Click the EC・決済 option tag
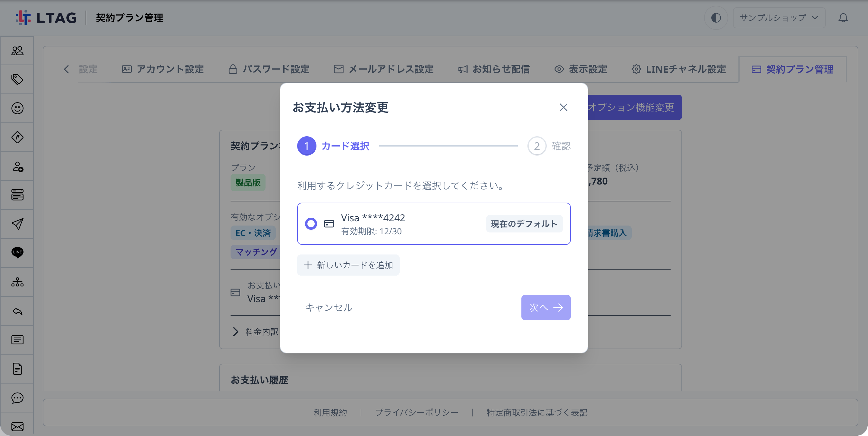Viewport: 868px width, 436px height. 253,233
